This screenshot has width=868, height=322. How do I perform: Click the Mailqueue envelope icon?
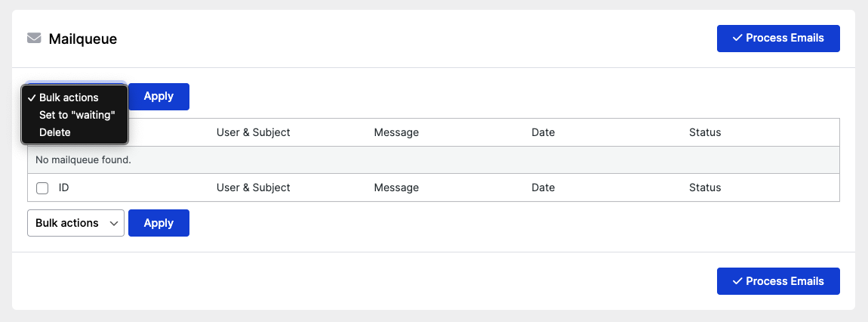tap(34, 39)
